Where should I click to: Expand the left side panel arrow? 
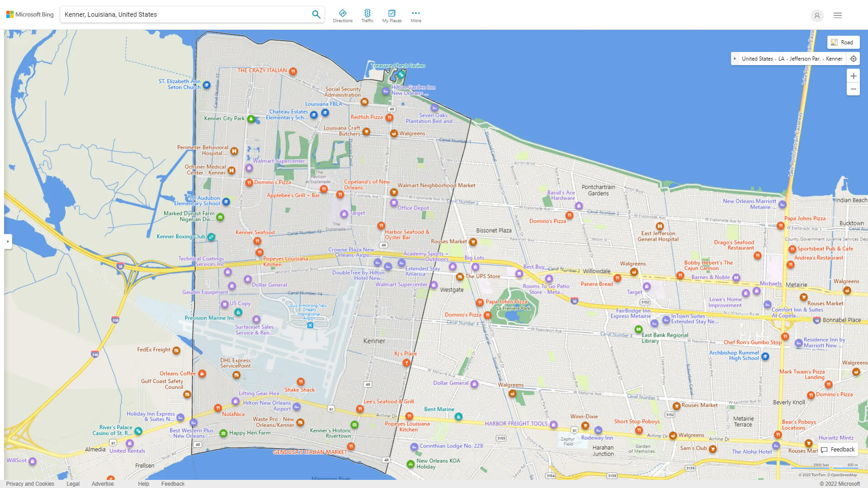coord(8,241)
